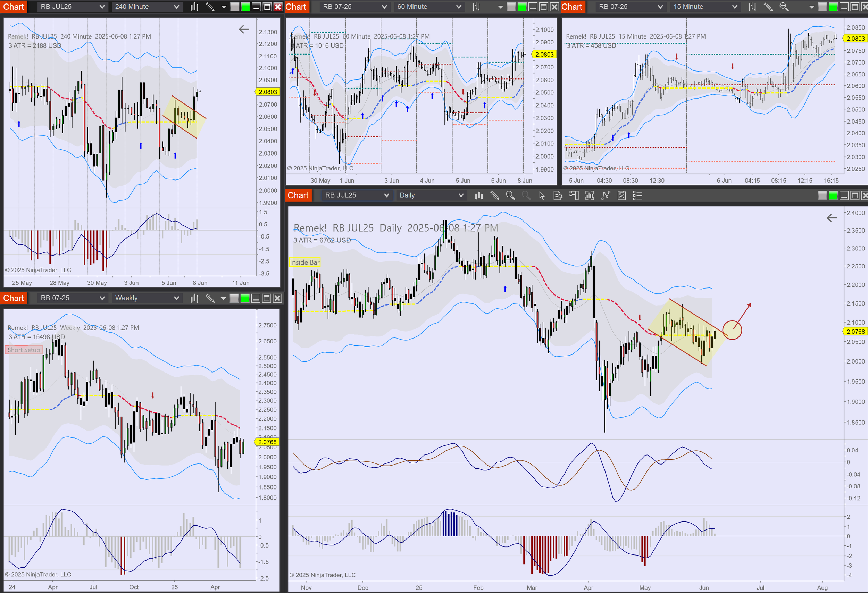Click Inside Bar label on Daily chart
This screenshot has height=593, width=868.
coord(305,262)
